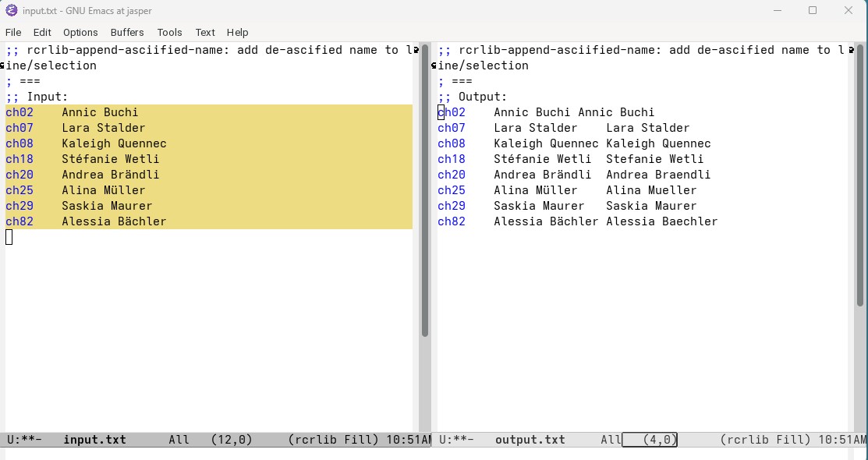Click ';; Input:' comment line
868x460 pixels.
(x=37, y=97)
